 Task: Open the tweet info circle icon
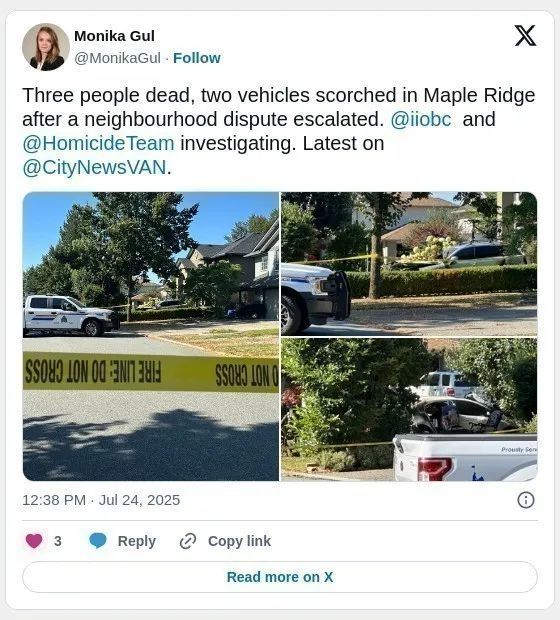[526, 500]
